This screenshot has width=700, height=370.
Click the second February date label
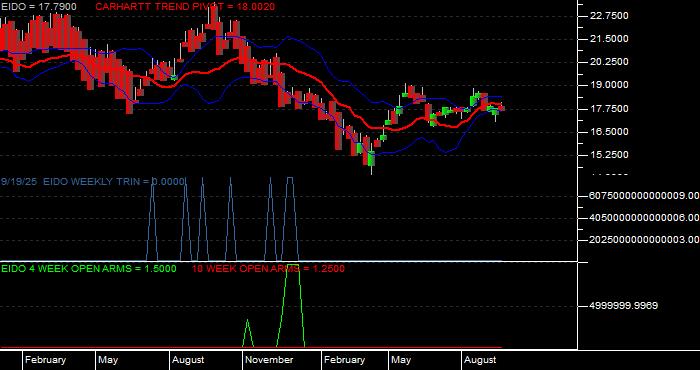click(344, 360)
